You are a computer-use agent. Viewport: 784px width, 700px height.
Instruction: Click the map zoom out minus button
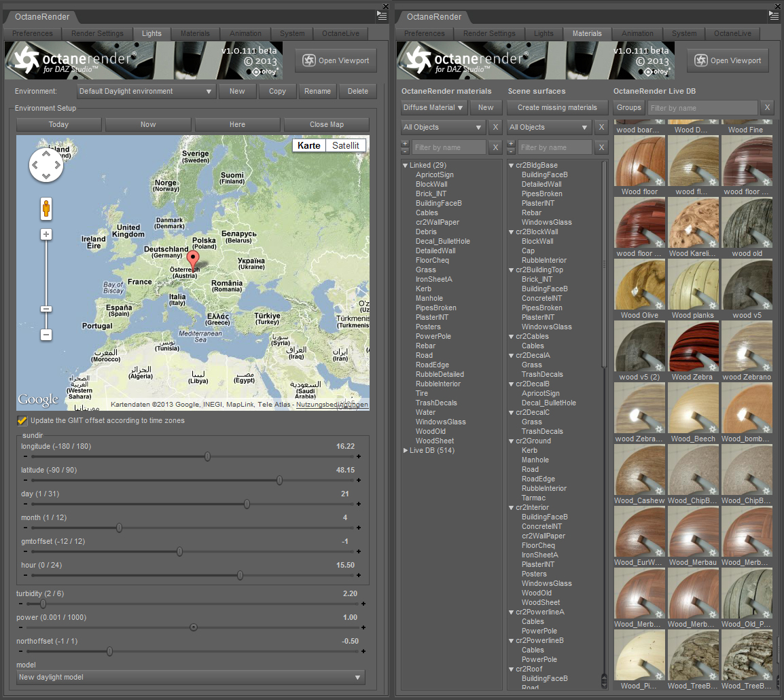46,334
